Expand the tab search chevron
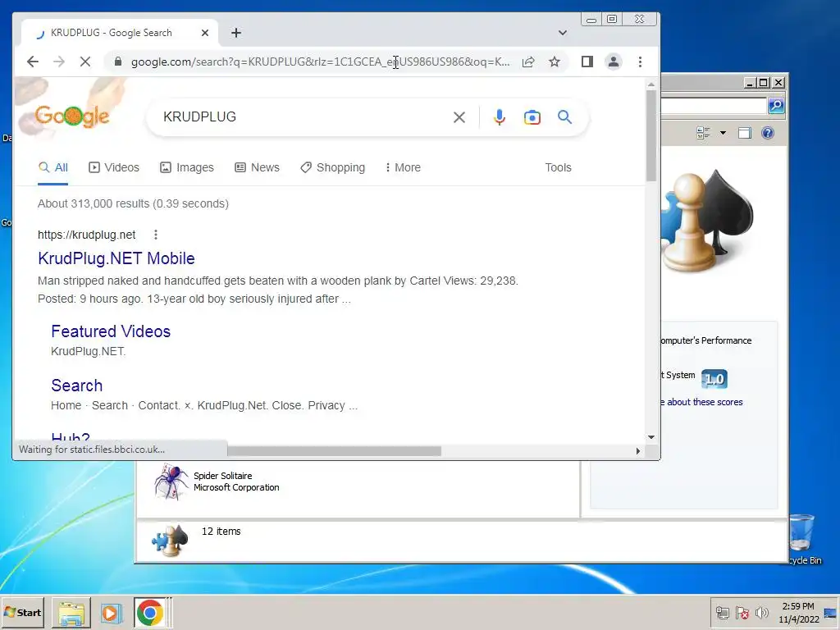Image resolution: width=840 pixels, height=630 pixels. [563, 33]
